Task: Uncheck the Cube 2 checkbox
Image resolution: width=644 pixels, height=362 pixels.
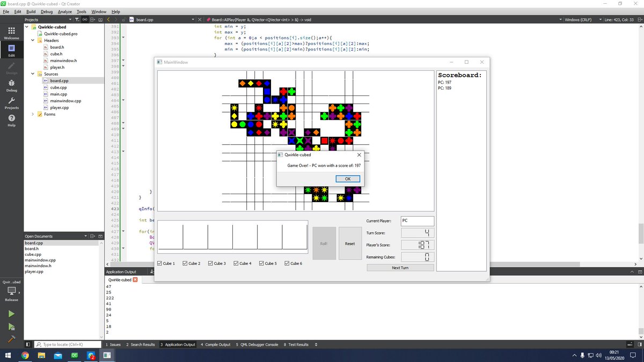Action: point(185,263)
